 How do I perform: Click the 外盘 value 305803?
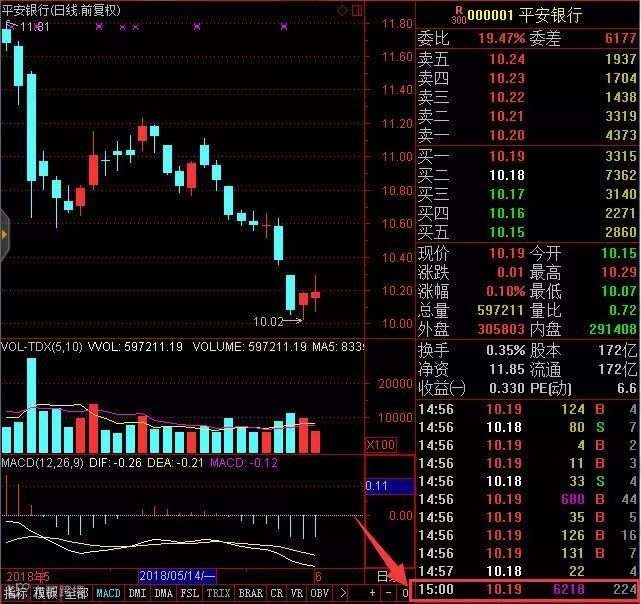tap(501, 329)
